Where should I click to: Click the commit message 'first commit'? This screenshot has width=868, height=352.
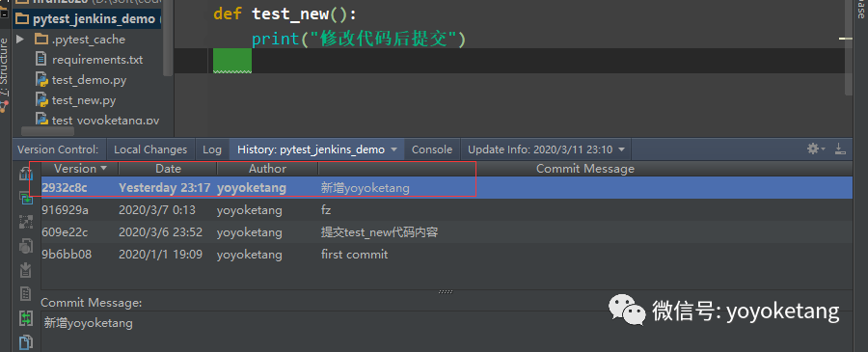click(x=354, y=255)
